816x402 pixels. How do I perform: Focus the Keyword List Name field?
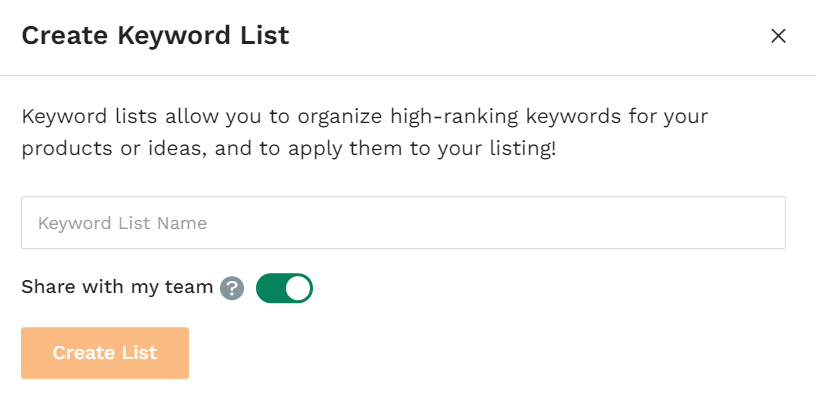click(x=403, y=222)
